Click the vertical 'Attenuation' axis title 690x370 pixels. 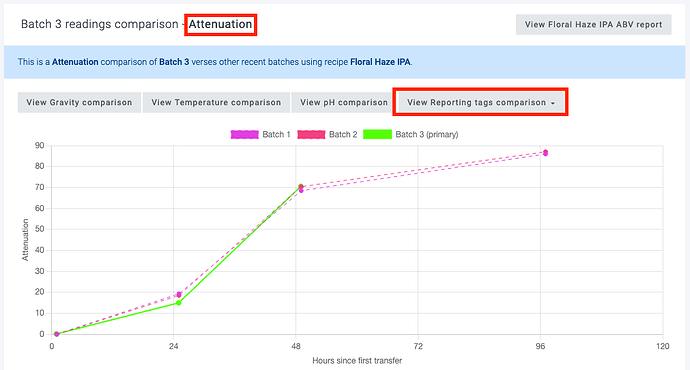25,240
